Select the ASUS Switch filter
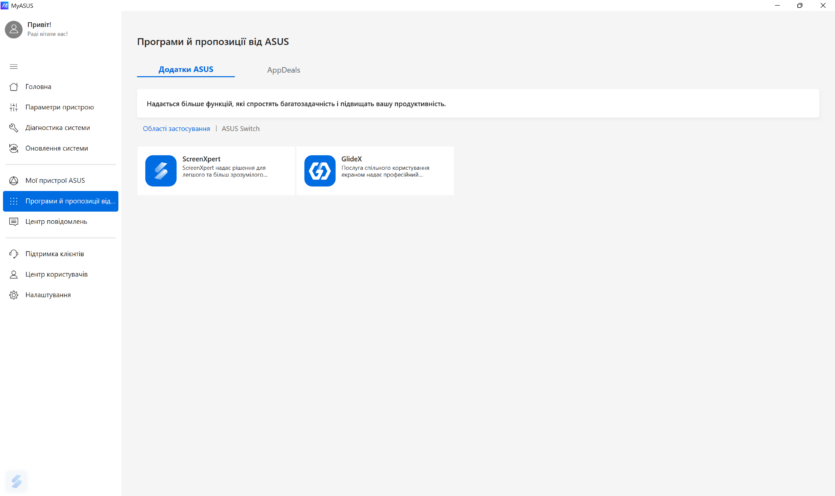This screenshot has height=496, width=835. tap(241, 128)
